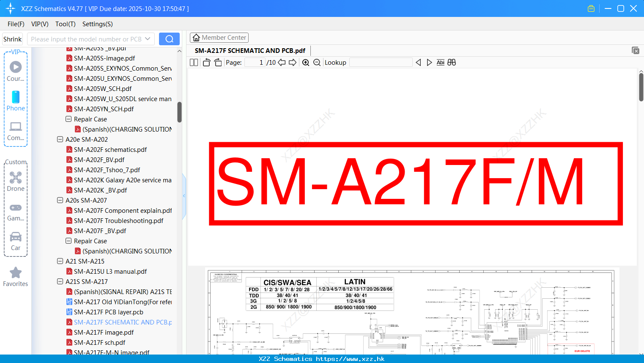
Task: Zoom in on the schematic
Action: tap(306, 63)
